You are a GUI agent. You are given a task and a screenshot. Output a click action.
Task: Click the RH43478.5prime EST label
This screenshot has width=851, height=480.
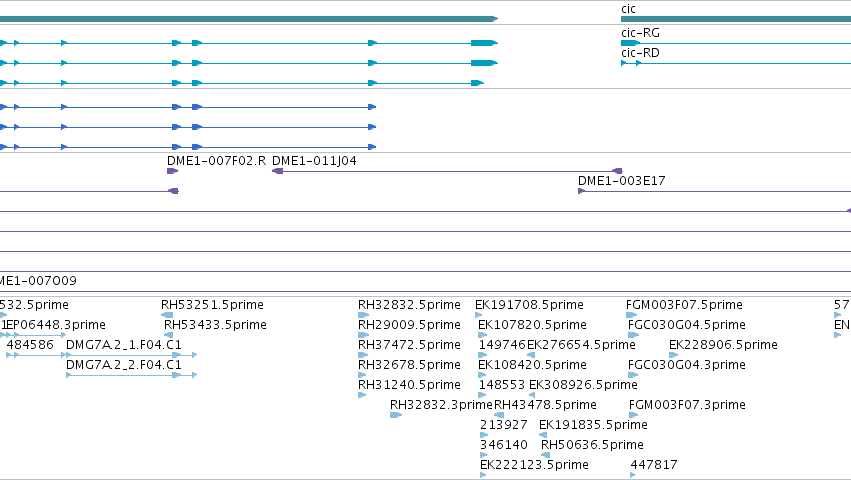click(x=545, y=405)
